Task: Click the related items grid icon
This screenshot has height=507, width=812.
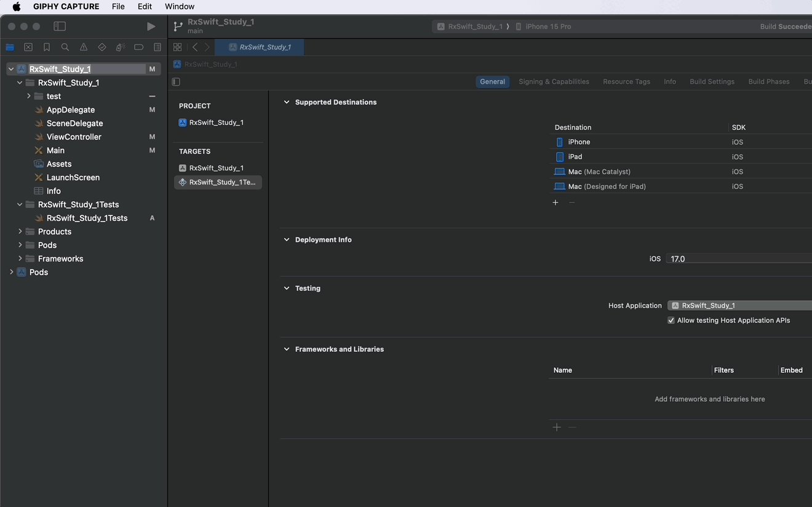Action: click(x=178, y=47)
